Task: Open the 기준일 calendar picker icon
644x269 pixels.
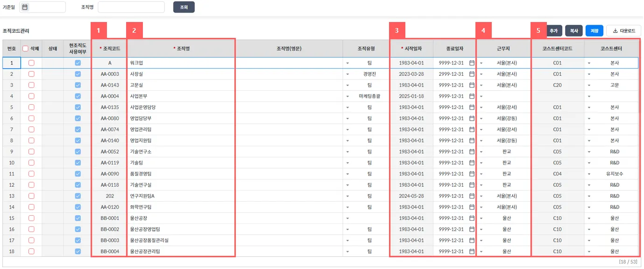Action: click(x=25, y=7)
